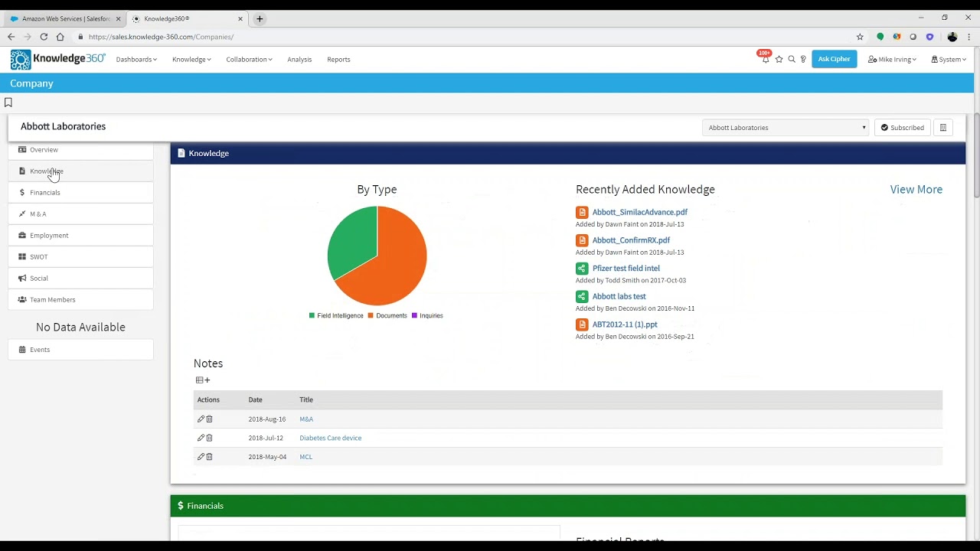980x551 pixels.
Task: Open the Diabetes Care device note link
Action: [330, 438]
